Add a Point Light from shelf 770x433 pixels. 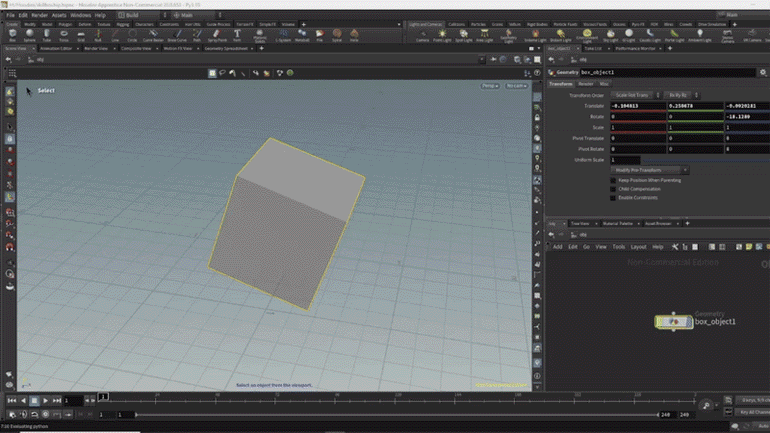click(x=443, y=35)
